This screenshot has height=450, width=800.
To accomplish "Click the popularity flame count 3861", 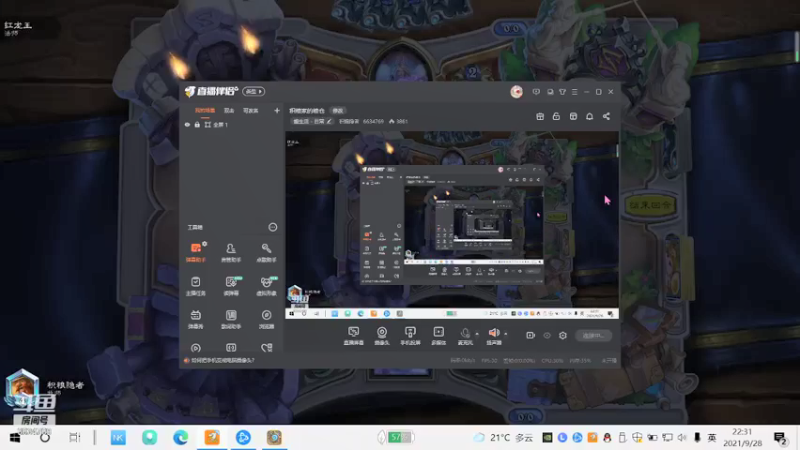I will click(x=398, y=121).
